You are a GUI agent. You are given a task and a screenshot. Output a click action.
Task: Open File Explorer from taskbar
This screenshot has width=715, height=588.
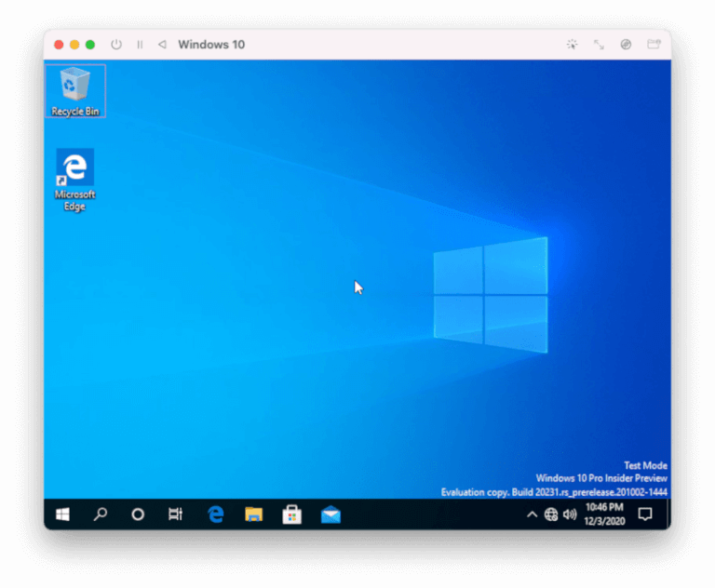pos(253,514)
